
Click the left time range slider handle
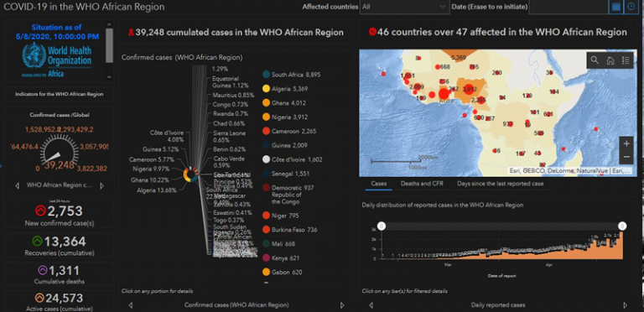[x=382, y=226]
